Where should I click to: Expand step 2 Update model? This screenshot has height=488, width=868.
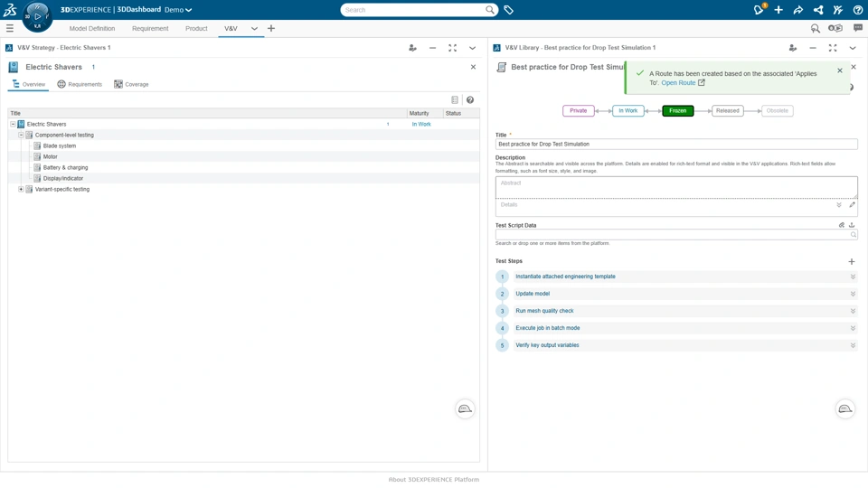(x=853, y=294)
